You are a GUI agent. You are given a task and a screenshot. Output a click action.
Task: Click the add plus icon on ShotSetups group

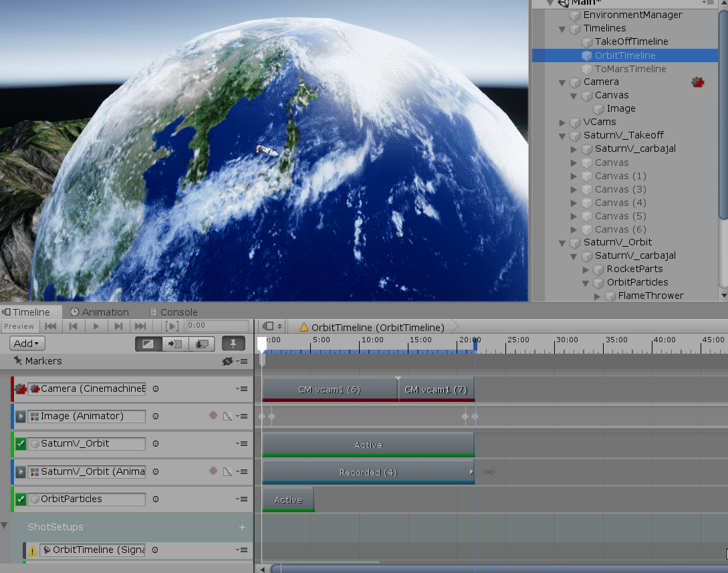(242, 528)
